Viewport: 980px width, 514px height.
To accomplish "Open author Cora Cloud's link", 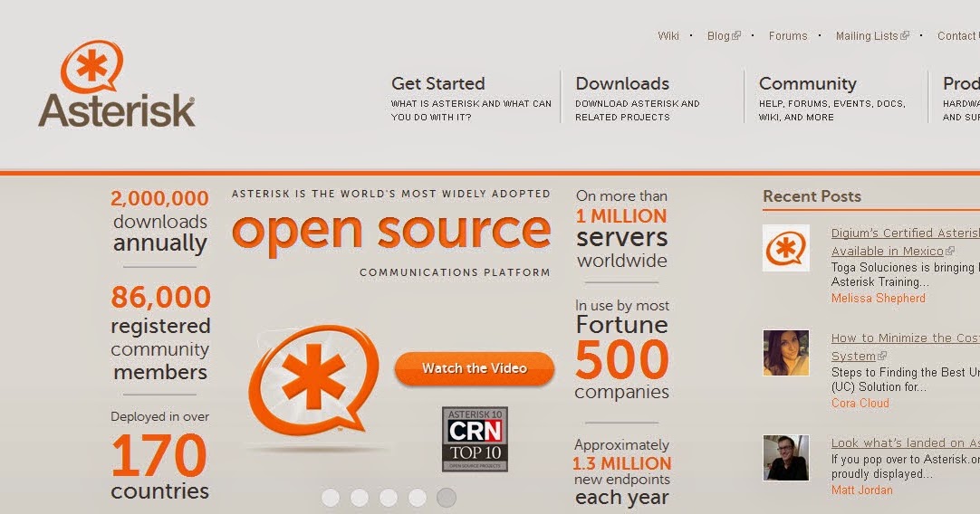I will tap(860, 404).
